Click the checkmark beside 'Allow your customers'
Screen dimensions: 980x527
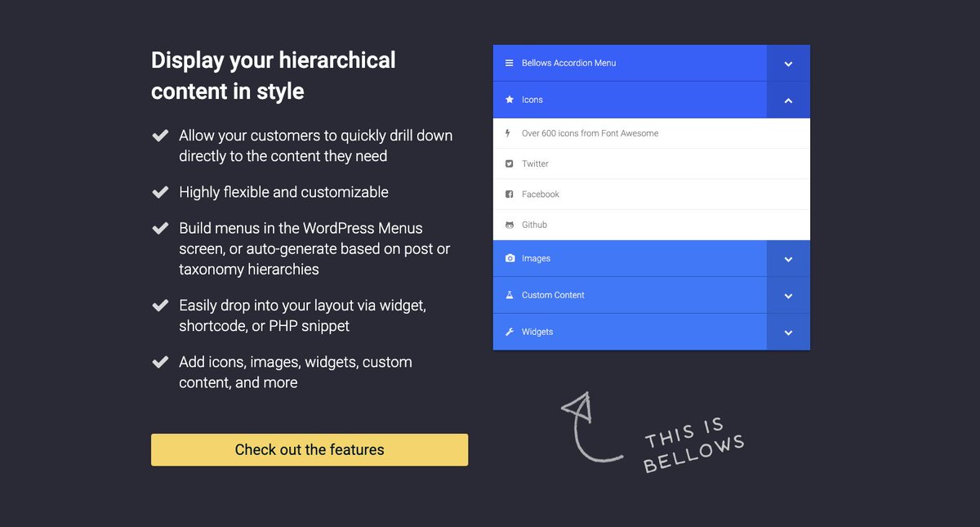point(160,136)
